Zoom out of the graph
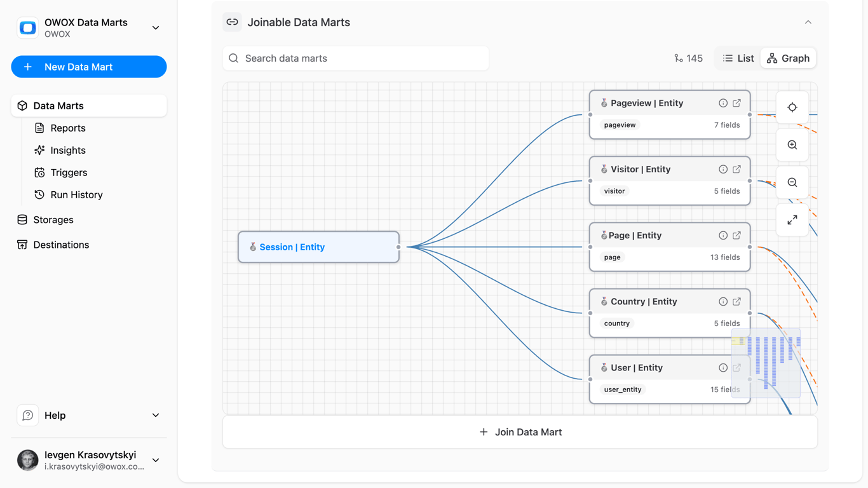The image size is (868, 488). pyautogui.click(x=792, y=182)
